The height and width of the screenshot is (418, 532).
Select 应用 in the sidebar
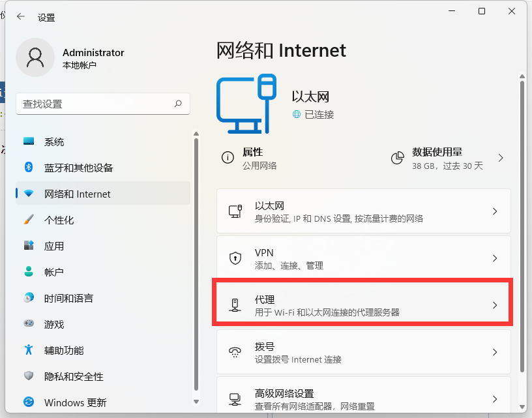pos(103,246)
